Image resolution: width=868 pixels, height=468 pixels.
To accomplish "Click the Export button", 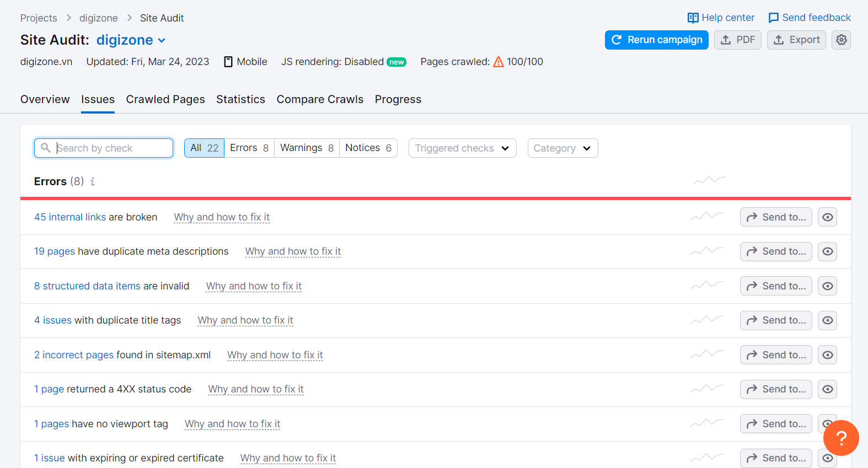I will (x=796, y=40).
